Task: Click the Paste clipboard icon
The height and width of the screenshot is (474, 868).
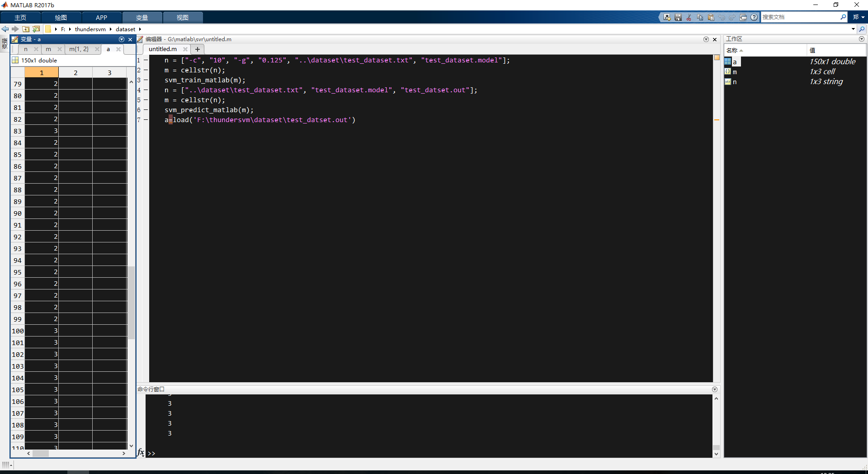Action: (x=711, y=17)
